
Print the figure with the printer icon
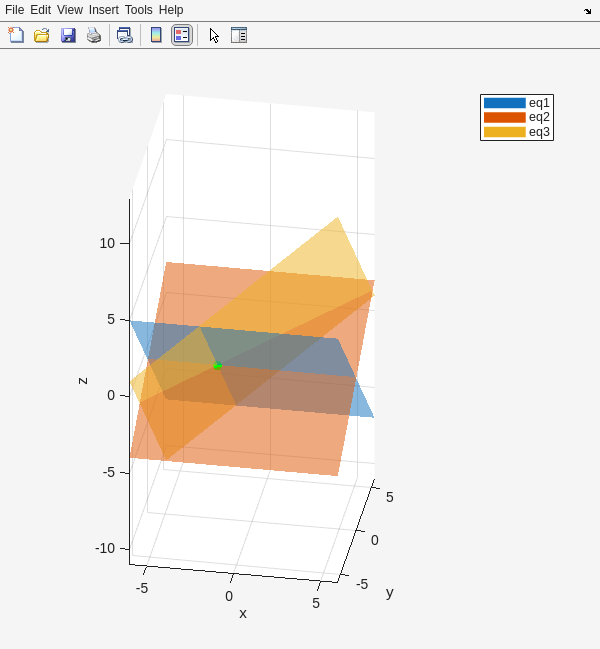pyautogui.click(x=94, y=35)
